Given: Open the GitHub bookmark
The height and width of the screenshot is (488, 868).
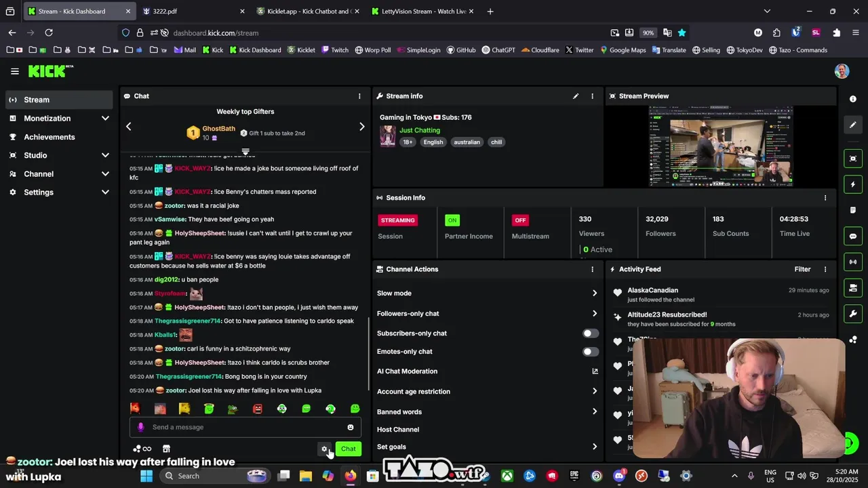Looking at the screenshot, I should tap(460, 50).
